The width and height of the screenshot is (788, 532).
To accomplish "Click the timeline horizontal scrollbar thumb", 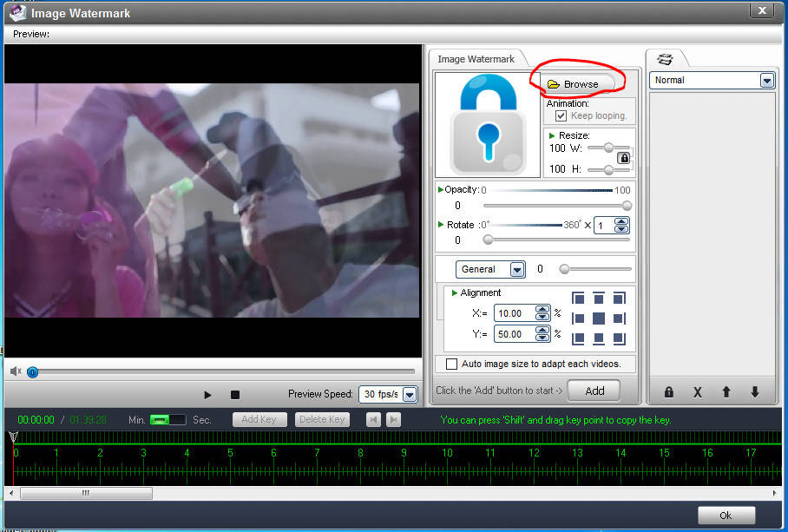I will coord(86,493).
